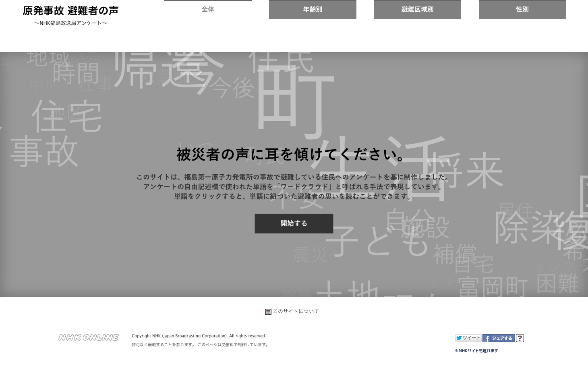Click the list icon beside このサイトについて

click(268, 312)
